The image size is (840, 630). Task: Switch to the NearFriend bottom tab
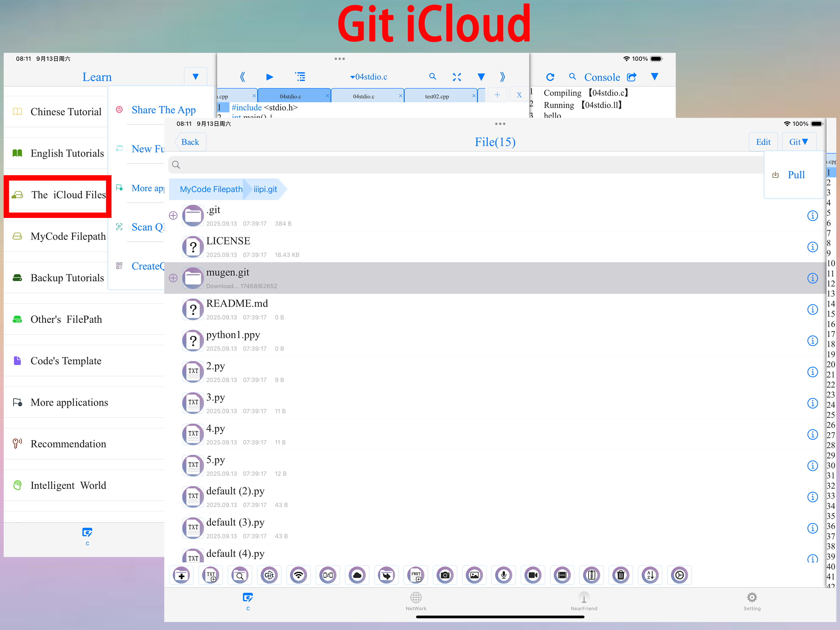[x=584, y=602]
